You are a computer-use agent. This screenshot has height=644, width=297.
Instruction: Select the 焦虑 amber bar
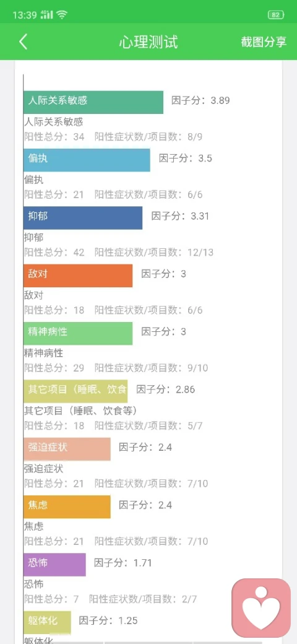point(67,507)
